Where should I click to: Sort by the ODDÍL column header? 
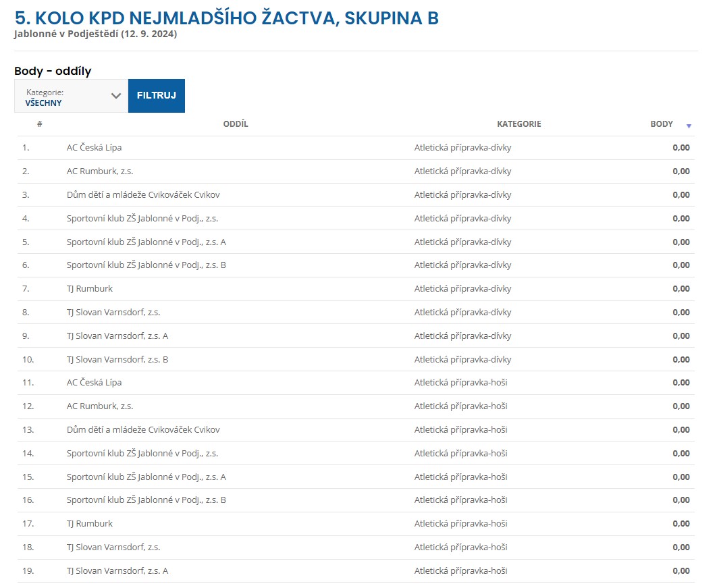(x=235, y=124)
